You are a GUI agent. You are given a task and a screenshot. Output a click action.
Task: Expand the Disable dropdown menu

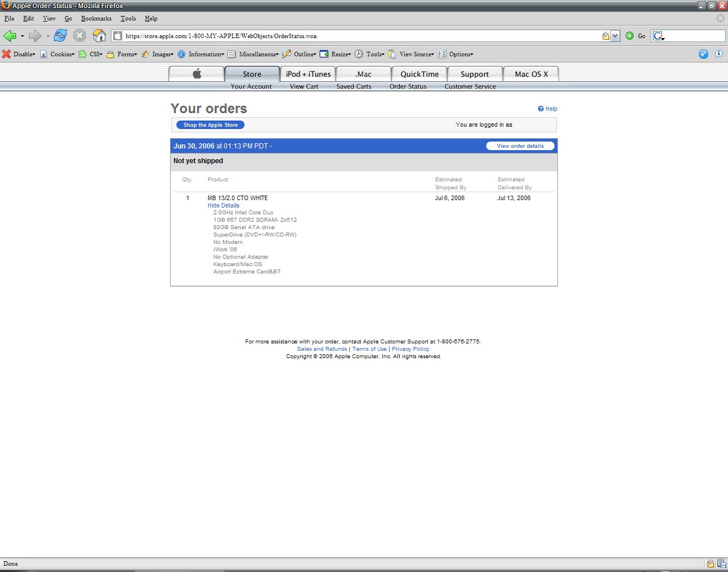tap(34, 55)
